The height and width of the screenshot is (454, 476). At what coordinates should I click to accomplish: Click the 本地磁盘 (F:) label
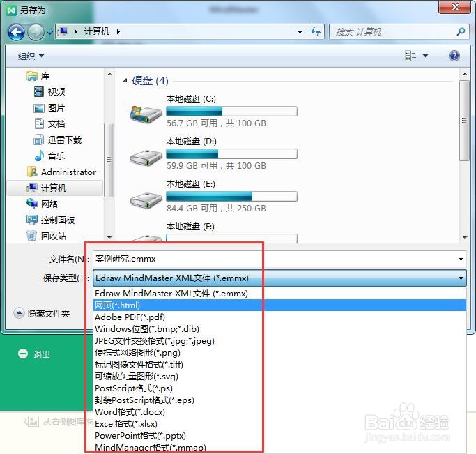click(x=190, y=227)
